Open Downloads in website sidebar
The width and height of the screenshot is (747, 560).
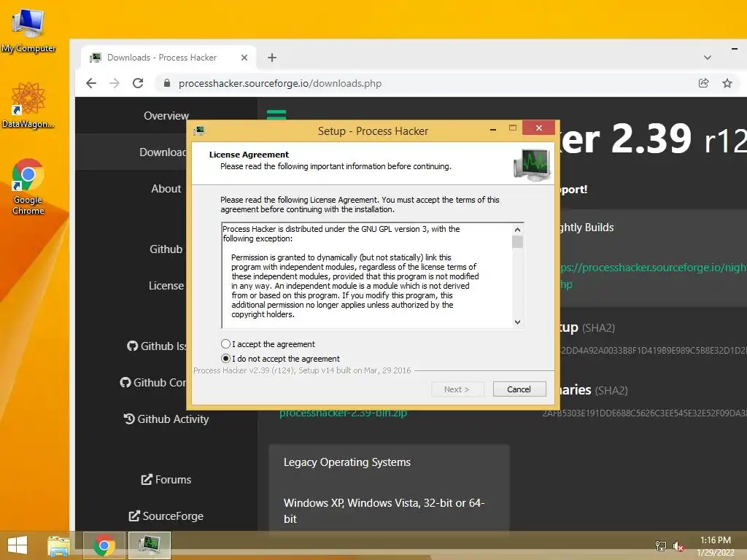click(163, 152)
